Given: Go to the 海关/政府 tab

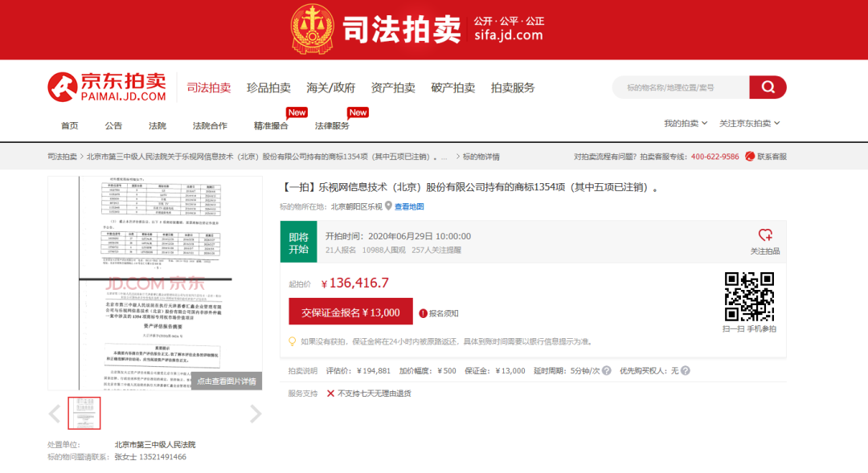Looking at the screenshot, I should pos(330,88).
